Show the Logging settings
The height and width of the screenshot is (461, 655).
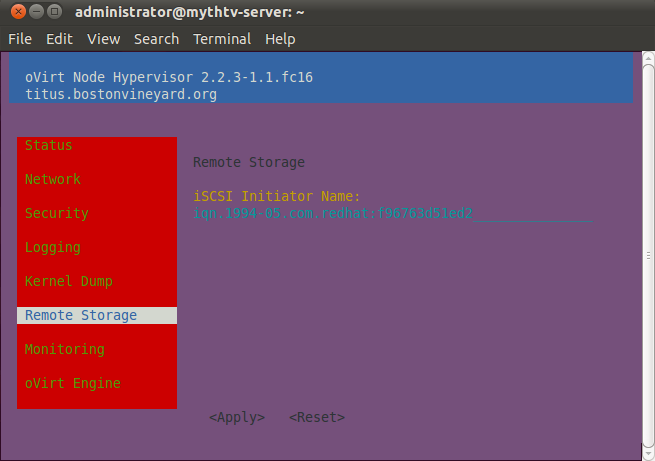click(53, 248)
